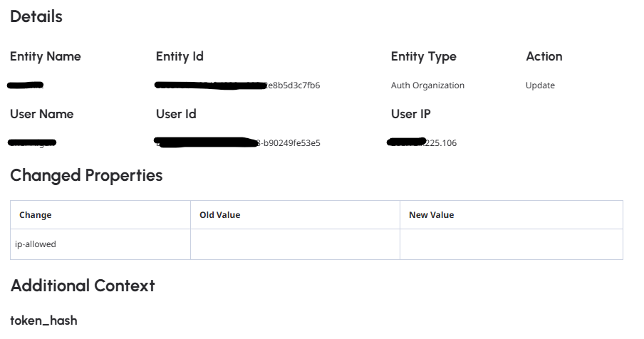644x339 pixels.
Task: Click the Entity Type label
Action: click(423, 56)
